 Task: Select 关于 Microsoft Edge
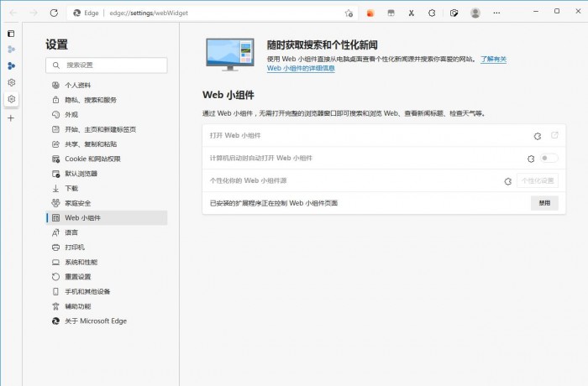[x=95, y=321]
